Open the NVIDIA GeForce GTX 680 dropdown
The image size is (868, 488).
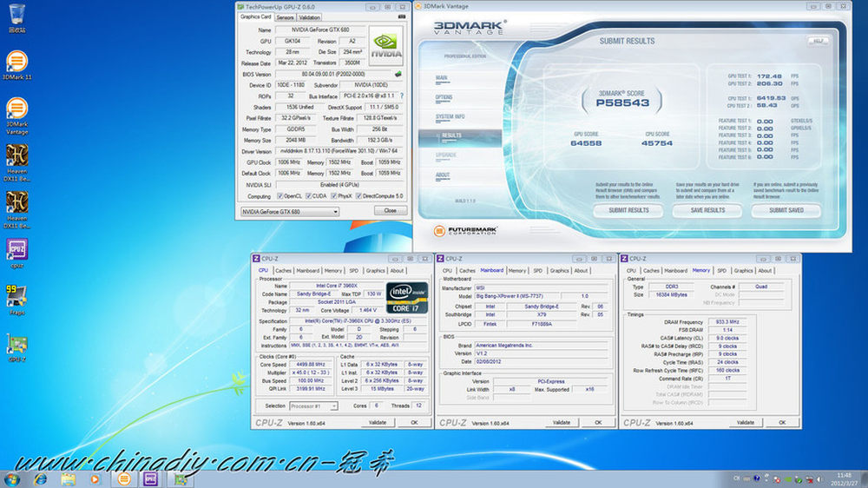[290, 212]
